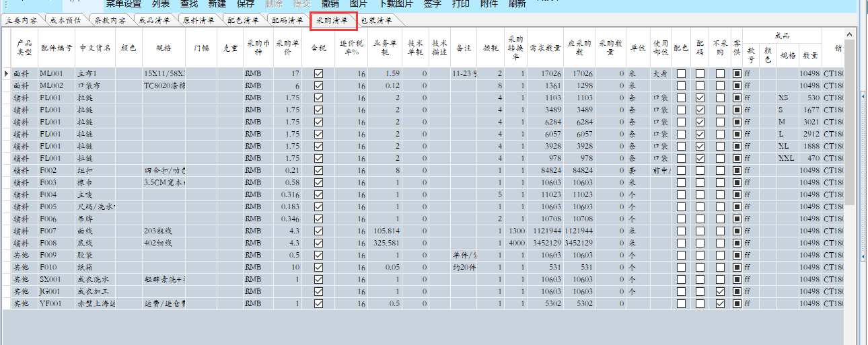The width and height of the screenshot is (868, 345).
Task: Uncheck 含税 for the ML002 口袋布 row
Action: tap(318, 85)
